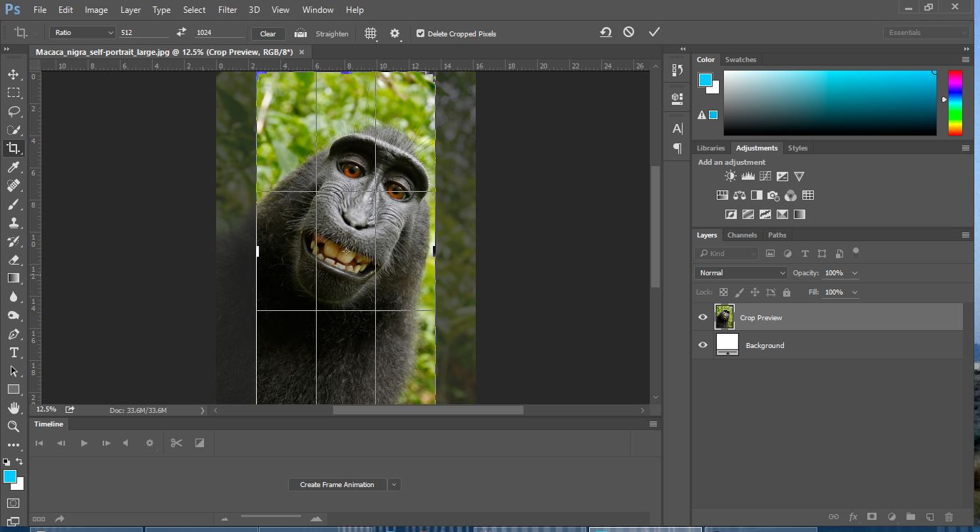The width and height of the screenshot is (980, 532).
Task: Hide the Crop Preview layer
Action: (x=703, y=317)
